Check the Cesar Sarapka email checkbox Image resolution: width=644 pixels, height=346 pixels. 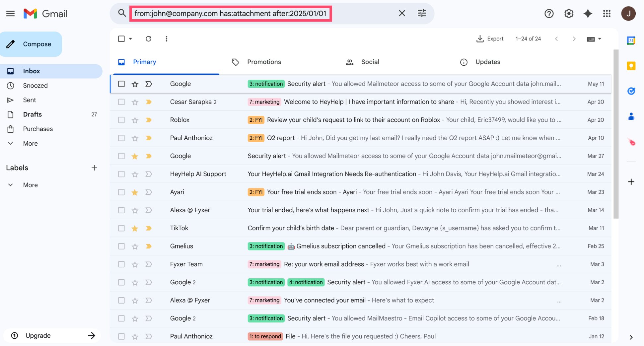coord(121,102)
